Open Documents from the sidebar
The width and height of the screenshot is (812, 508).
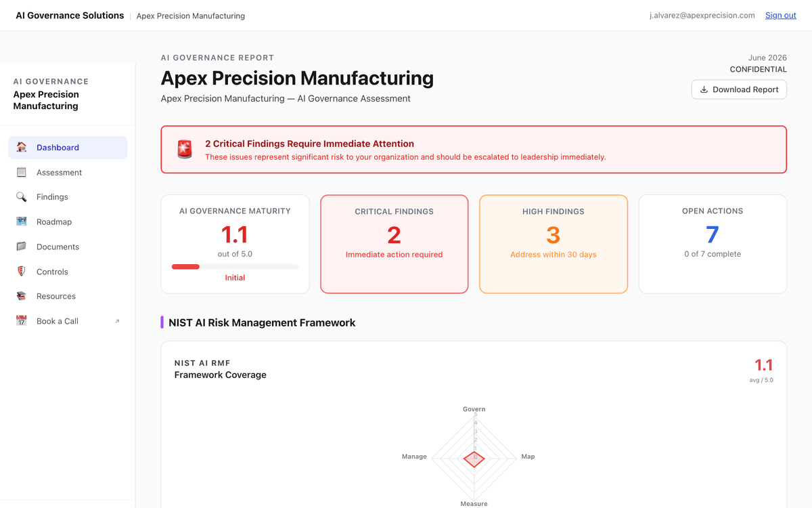[68, 247]
